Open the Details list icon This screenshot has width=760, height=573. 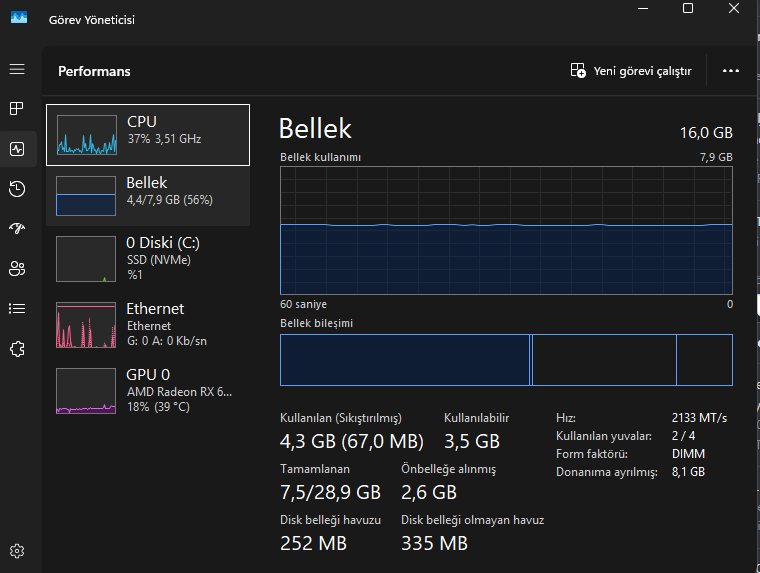click(17, 308)
